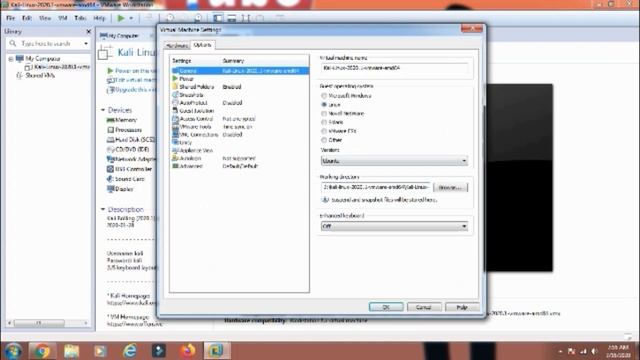Select Linux guest operating system
Image resolution: width=640 pixels, height=360 pixels.
[331, 104]
